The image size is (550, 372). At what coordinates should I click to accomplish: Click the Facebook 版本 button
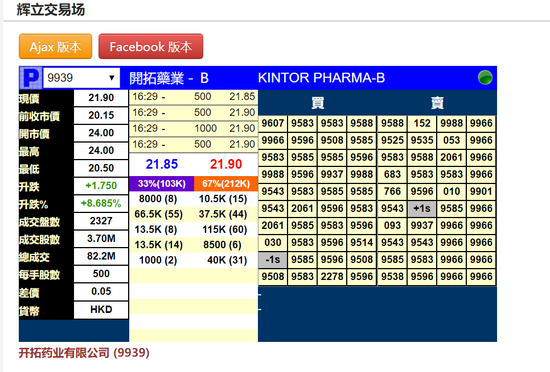[151, 46]
